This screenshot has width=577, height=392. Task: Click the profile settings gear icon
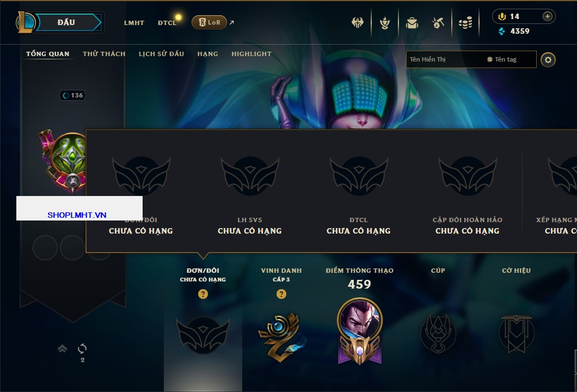[548, 60]
